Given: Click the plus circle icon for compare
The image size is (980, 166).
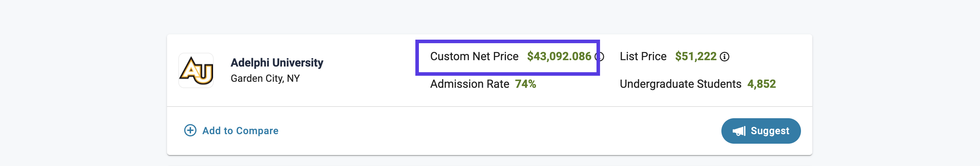Looking at the screenshot, I should point(190,131).
